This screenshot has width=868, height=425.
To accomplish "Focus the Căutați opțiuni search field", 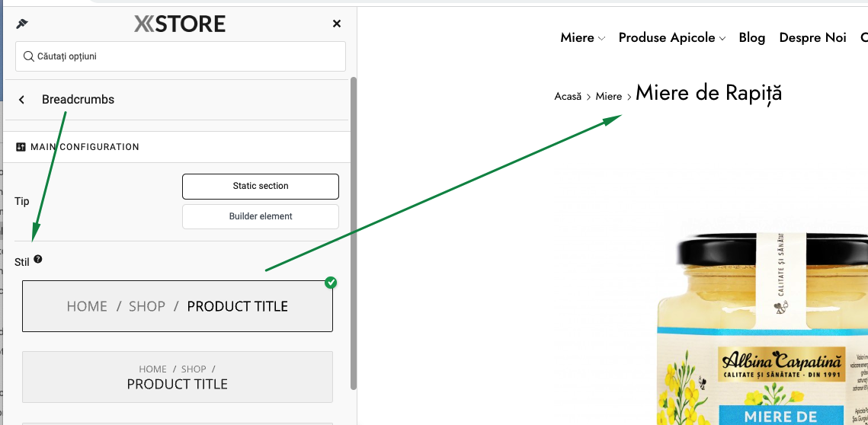I will pos(181,56).
